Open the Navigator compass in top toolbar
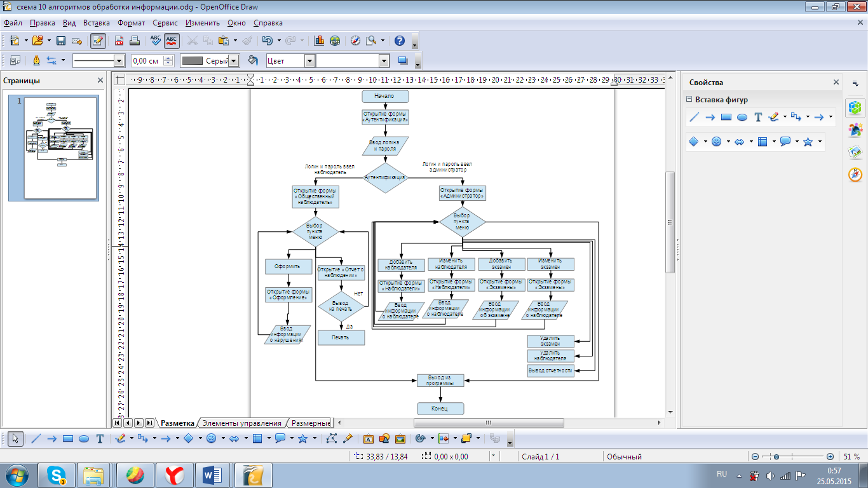868x488 pixels. tap(355, 41)
